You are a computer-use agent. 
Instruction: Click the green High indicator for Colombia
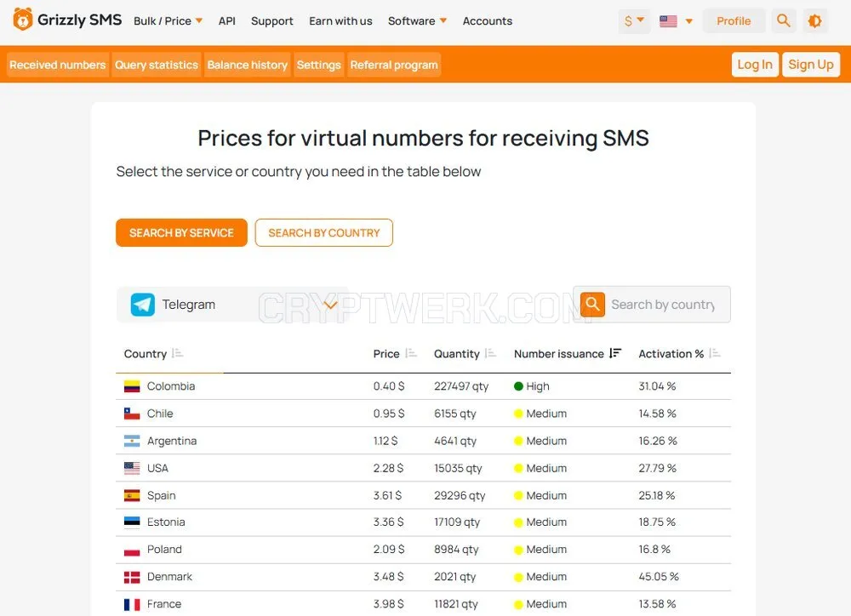(518, 386)
